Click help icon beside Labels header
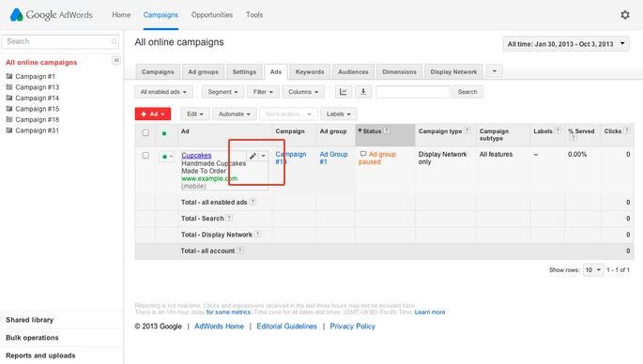This screenshot has height=364, width=643. click(x=558, y=130)
